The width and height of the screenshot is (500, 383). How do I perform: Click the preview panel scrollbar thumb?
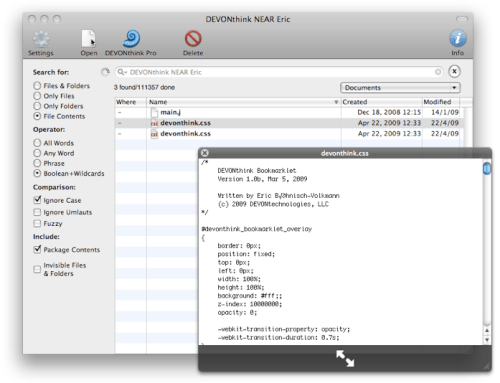(x=487, y=168)
